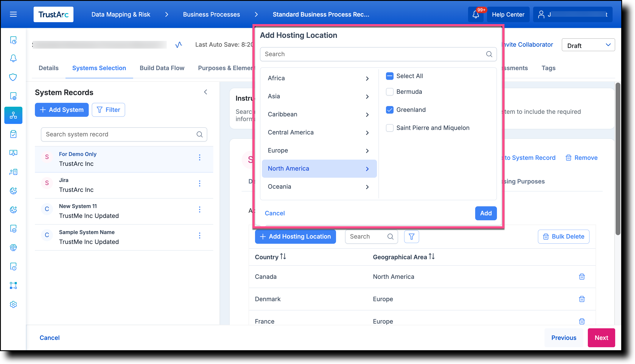Open the notifications bell with 99+ badge
The width and height of the screenshot is (635, 364).
coord(476,14)
